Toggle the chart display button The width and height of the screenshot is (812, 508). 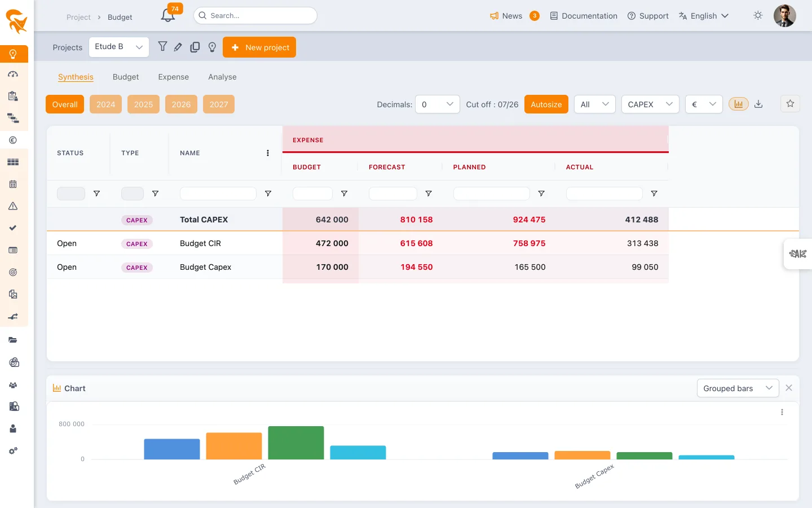[x=739, y=104]
